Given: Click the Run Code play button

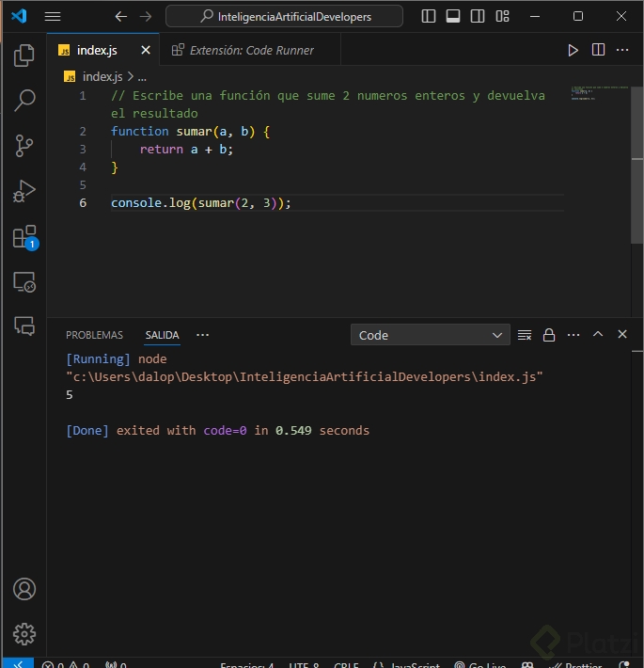Looking at the screenshot, I should (573, 51).
